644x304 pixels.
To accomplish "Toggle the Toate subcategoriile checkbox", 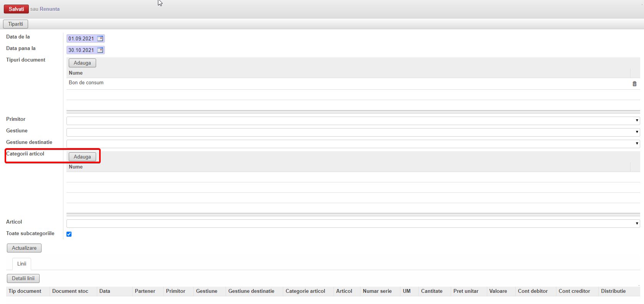I will click(69, 234).
